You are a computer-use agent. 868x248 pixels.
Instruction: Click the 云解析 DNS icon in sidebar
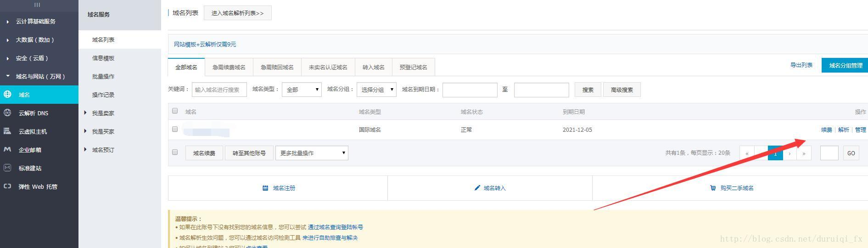point(7,113)
